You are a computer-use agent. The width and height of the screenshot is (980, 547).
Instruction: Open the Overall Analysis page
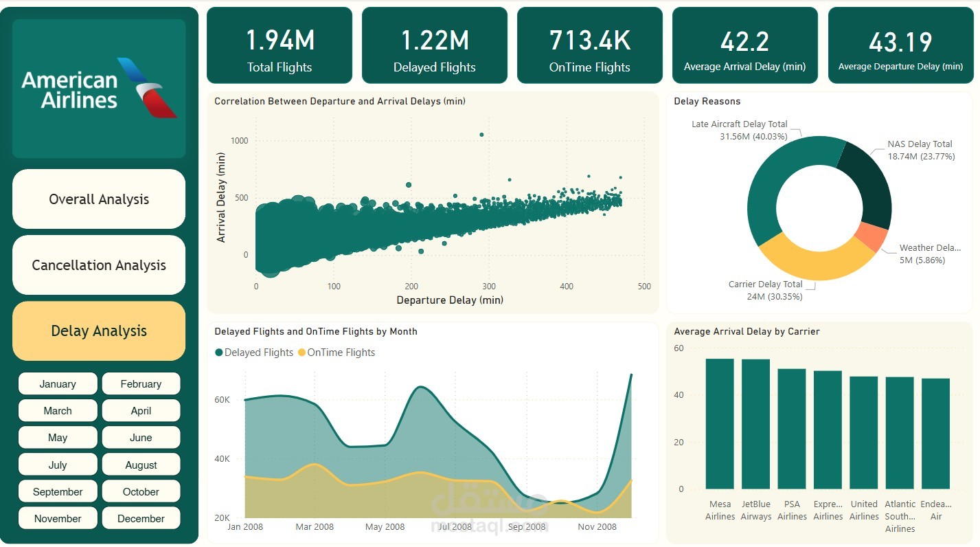pyautogui.click(x=99, y=199)
